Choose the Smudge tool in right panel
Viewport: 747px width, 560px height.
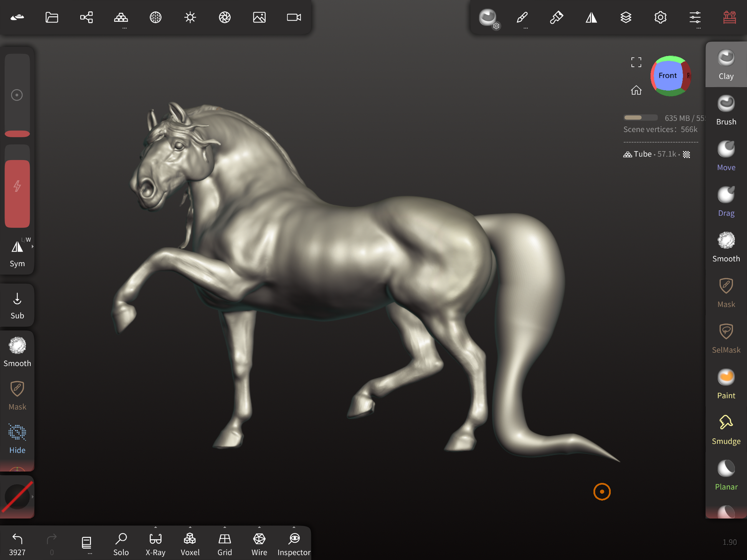point(726,430)
